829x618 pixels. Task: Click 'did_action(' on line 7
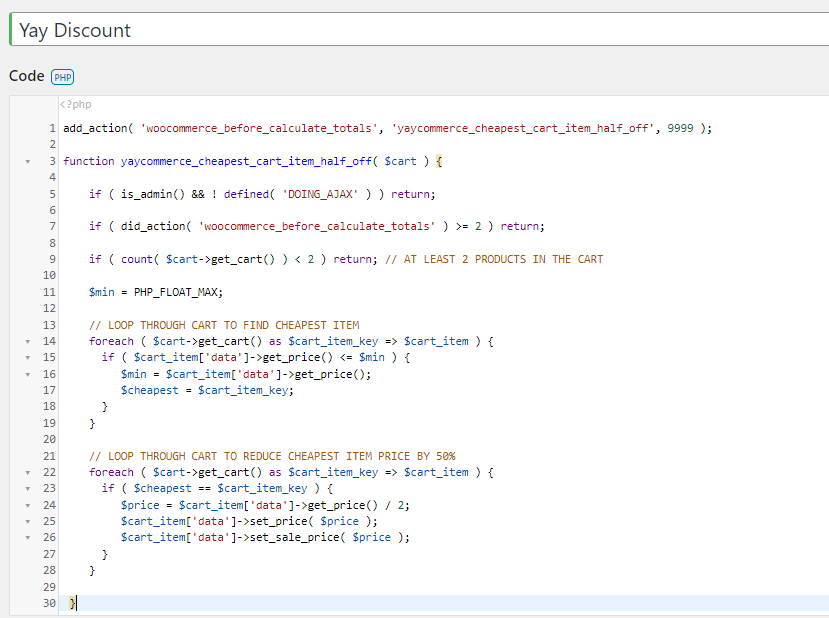(x=156, y=226)
